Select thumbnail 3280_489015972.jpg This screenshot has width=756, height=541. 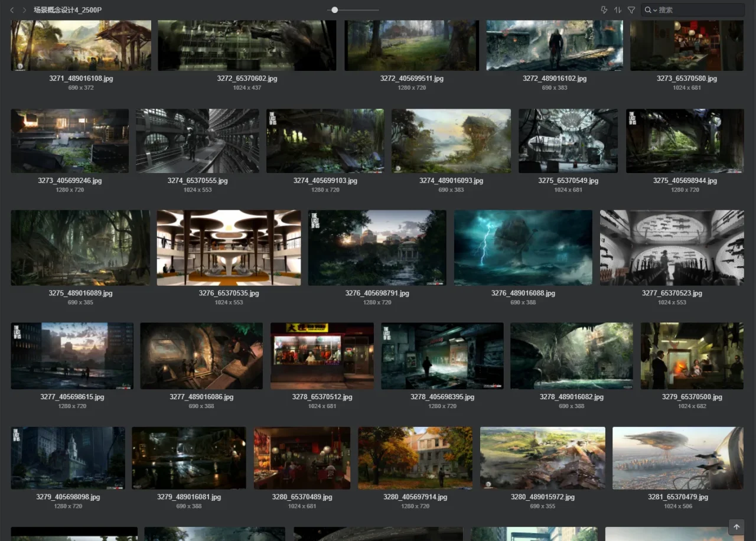point(543,458)
